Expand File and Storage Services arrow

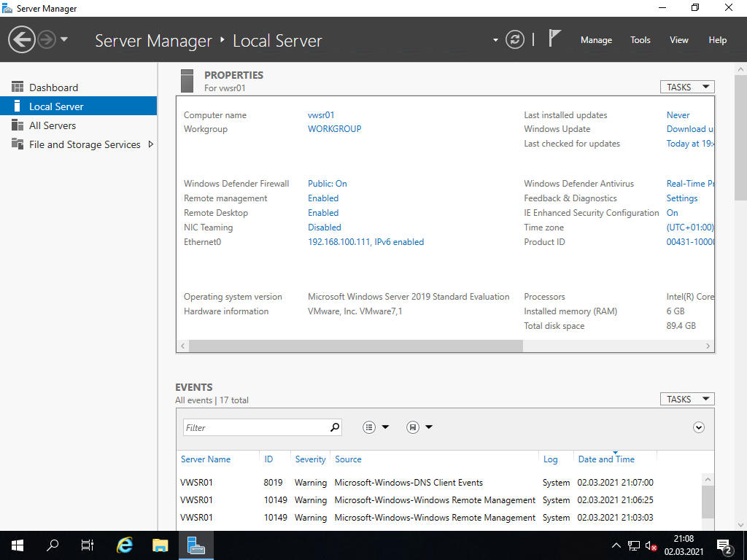point(151,144)
